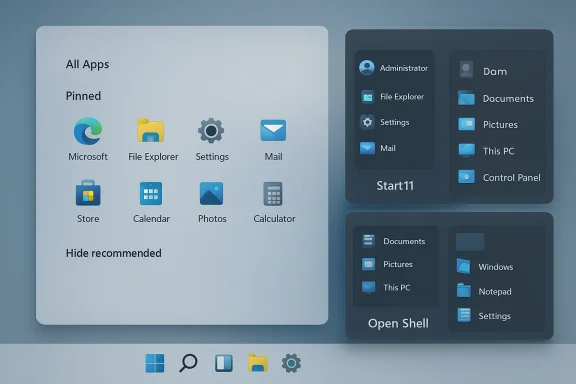
Task: Open This PC in Open Shell panel
Action: pyautogui.click(x=386, y=287)
